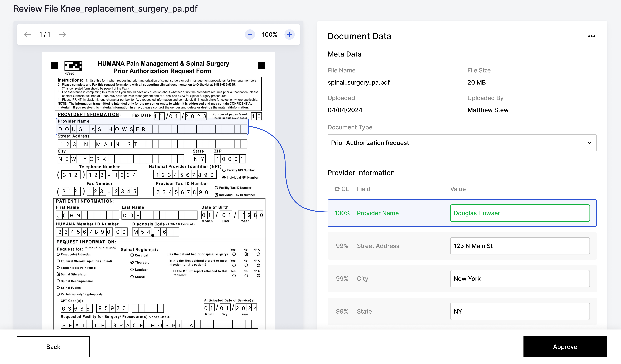Click the 100% zoom level text
Viewport: 621px width, 364px height.
[269, 35]
